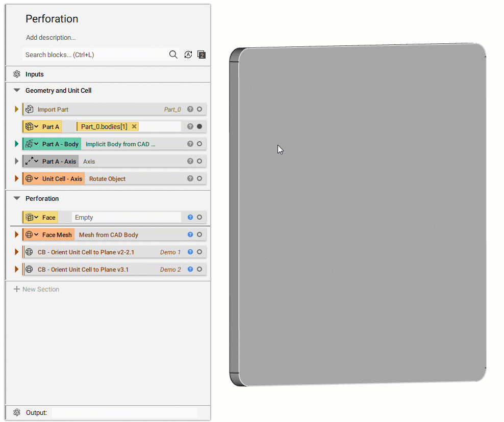
Task: Click the Part A - Axis arrow icon
Action: tap(29, 161)
